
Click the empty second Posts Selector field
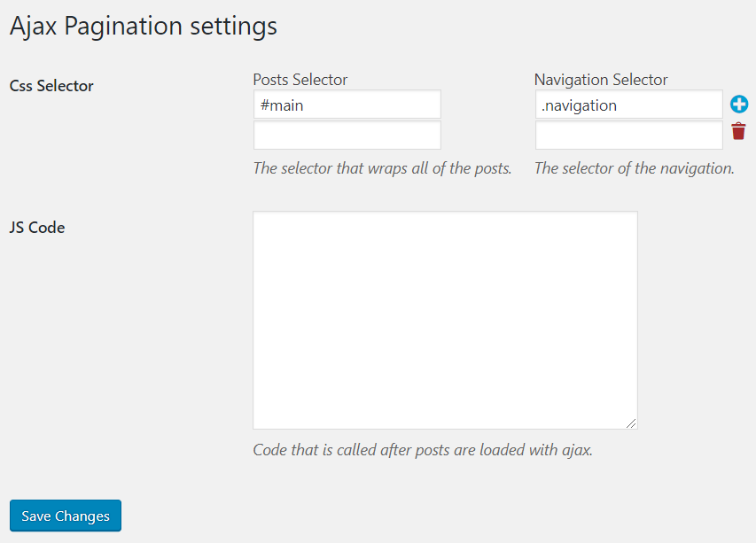coord(347,136)
